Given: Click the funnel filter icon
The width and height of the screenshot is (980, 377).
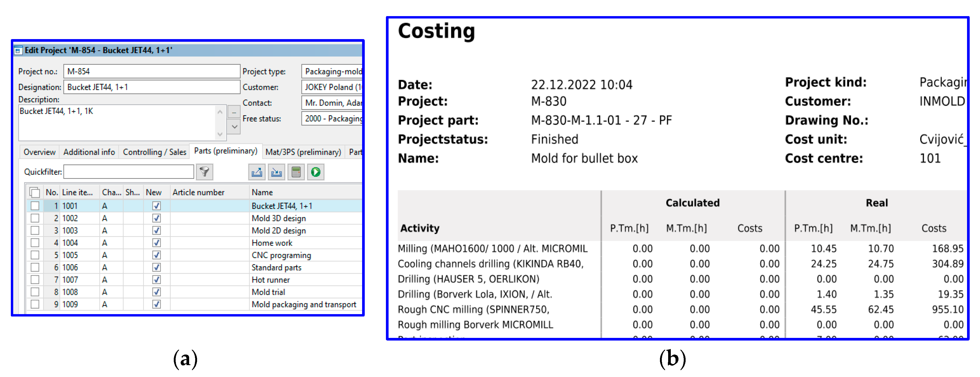Looking at the screenshot, I should point(204,172).
